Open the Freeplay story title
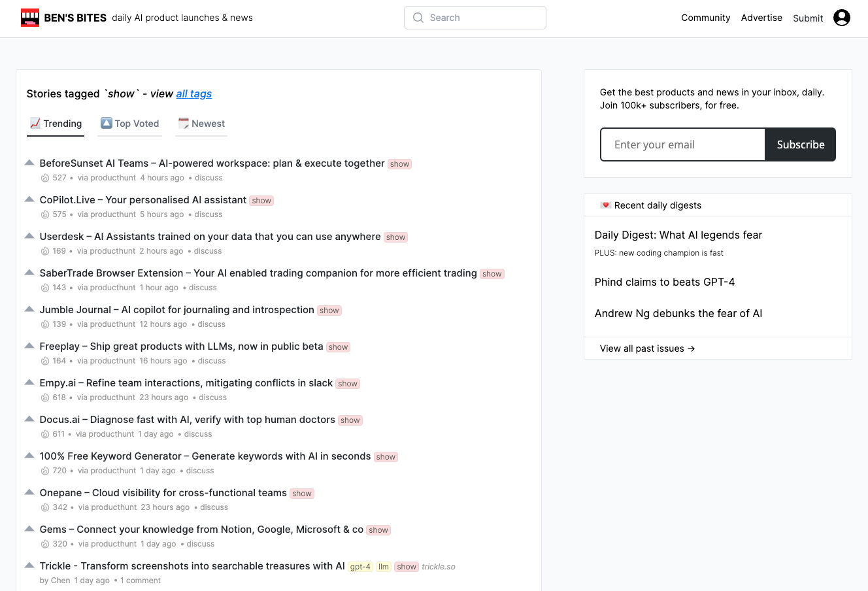 point(181,346)
